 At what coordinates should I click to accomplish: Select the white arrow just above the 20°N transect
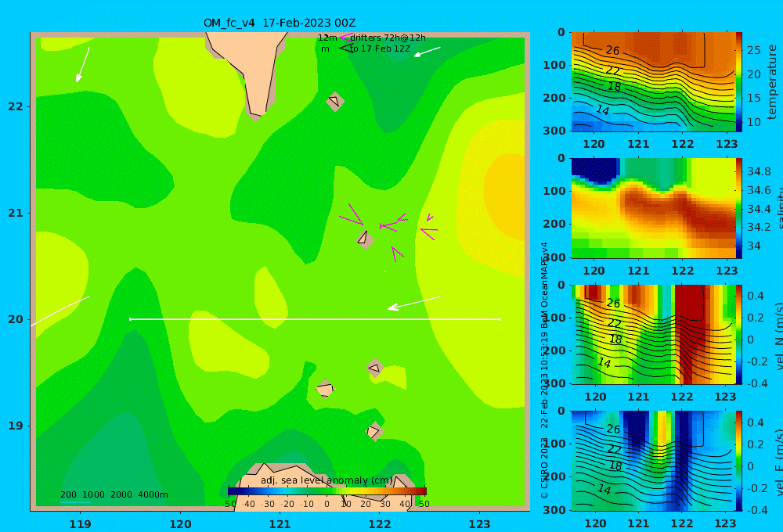[x=414, y=303]
